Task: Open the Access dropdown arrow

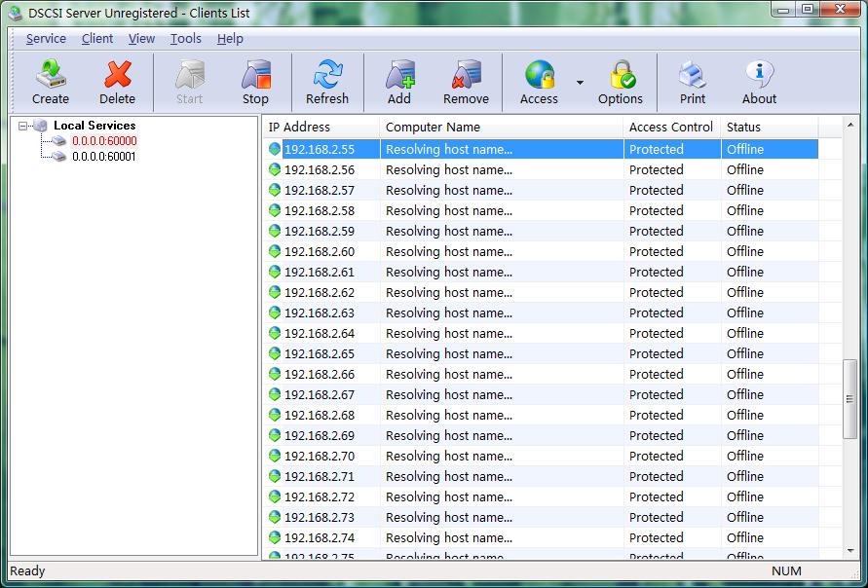Action: (x=580, y=83)
